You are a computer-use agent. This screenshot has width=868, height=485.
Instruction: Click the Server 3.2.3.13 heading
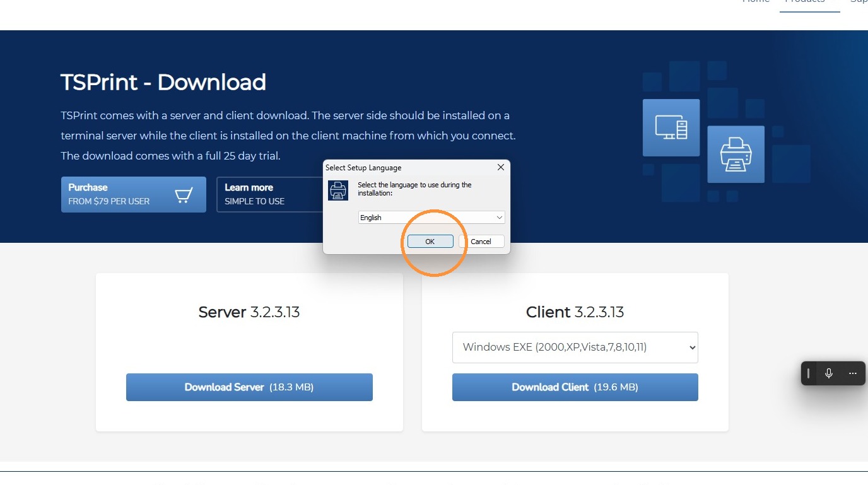249,312
